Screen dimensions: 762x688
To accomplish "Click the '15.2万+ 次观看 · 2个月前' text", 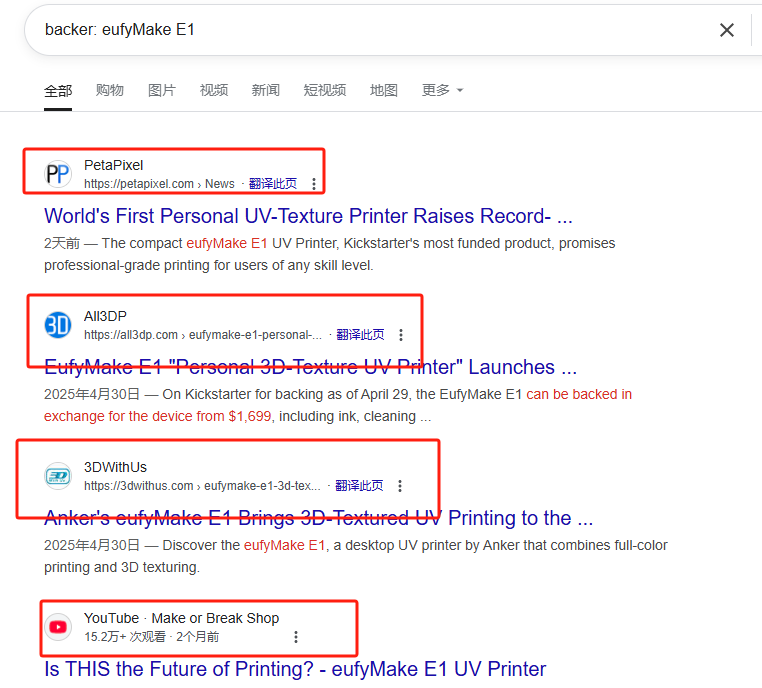I will [152, 637].
